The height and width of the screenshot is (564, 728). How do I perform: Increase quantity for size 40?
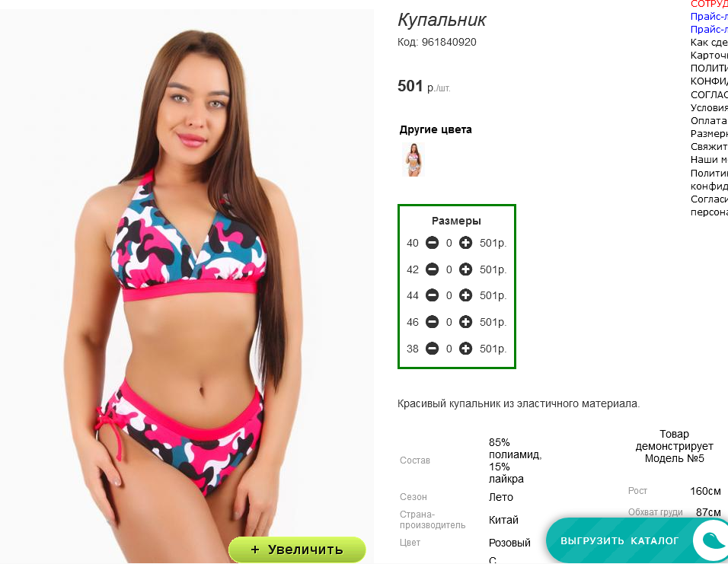click(x=465, y=243)
